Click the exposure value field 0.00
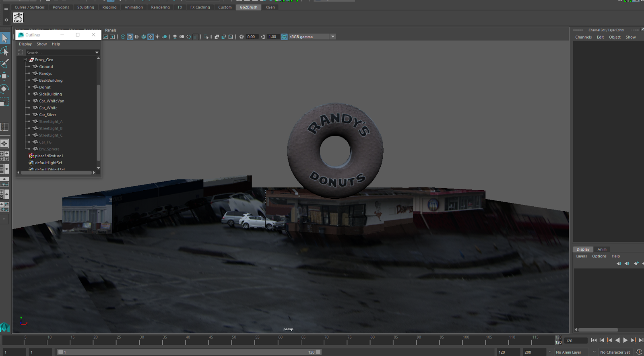The width and height of the screenshot is (644, 356). 252,37
